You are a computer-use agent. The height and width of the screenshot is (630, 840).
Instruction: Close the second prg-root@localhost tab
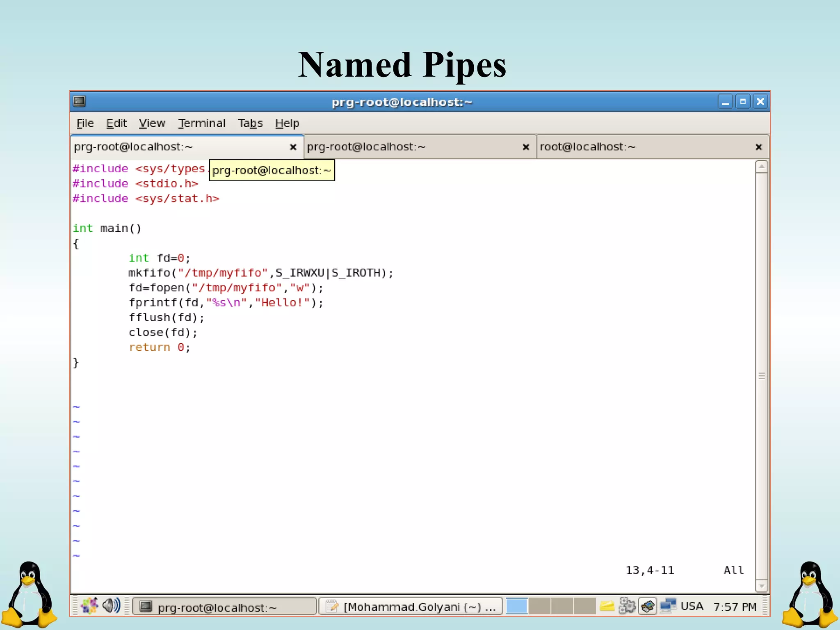[x=526, y=147]
